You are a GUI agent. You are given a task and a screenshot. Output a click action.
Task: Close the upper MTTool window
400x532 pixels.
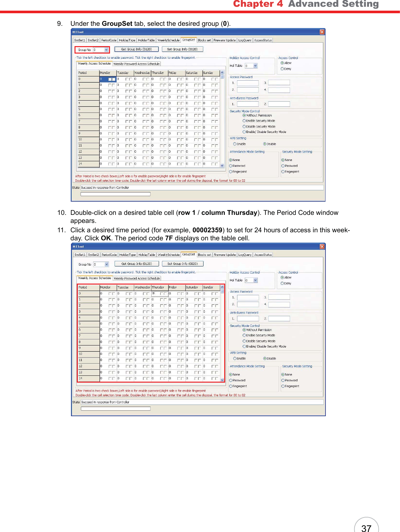322,32
